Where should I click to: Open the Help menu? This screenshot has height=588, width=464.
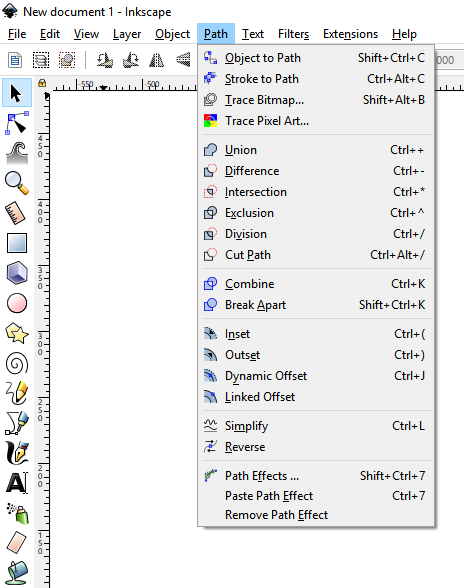click(404, 34)
